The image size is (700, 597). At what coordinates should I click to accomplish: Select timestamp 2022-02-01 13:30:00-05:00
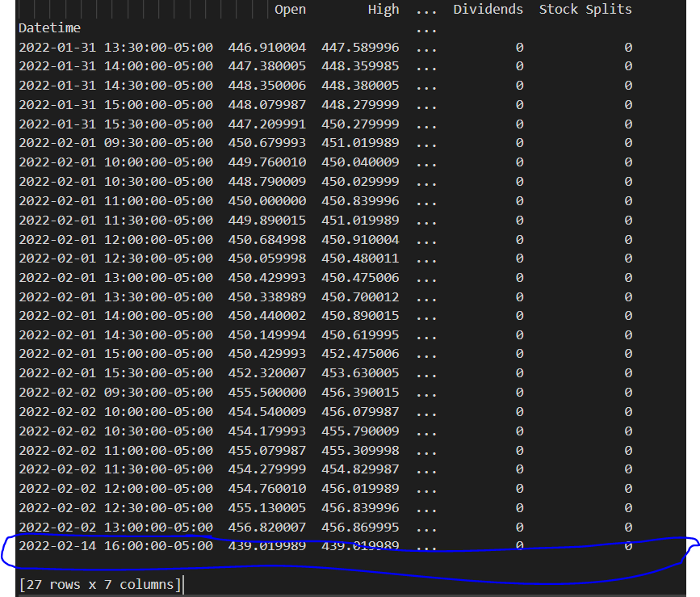click(116, 297)
